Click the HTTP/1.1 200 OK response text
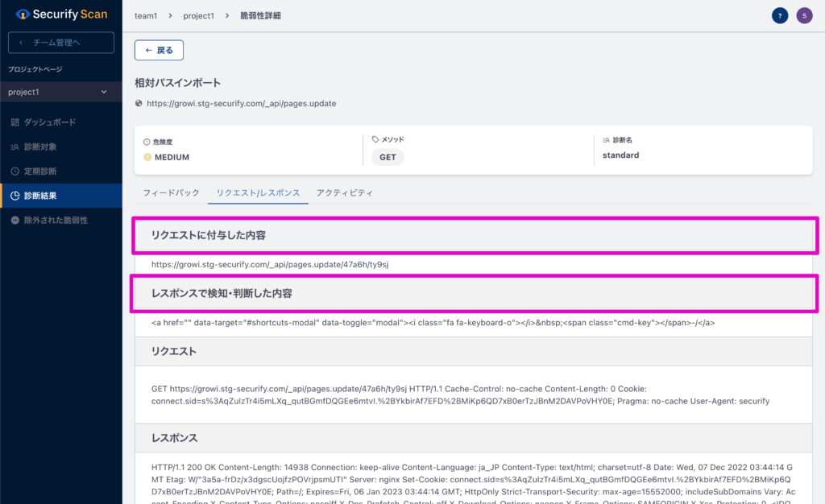Screen dimensions: 825x504 474,484
